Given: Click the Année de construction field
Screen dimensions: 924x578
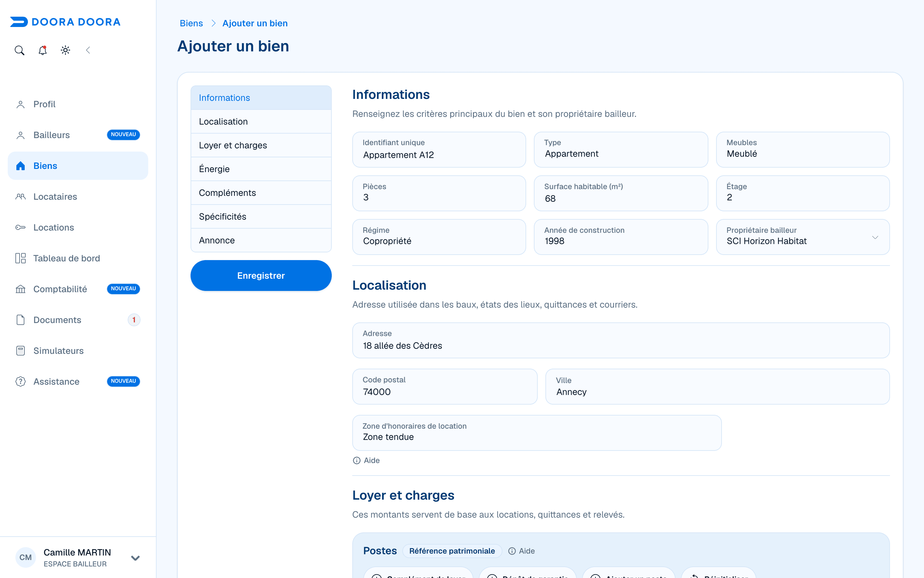Looking at the screenshot, I should [620, 237].
